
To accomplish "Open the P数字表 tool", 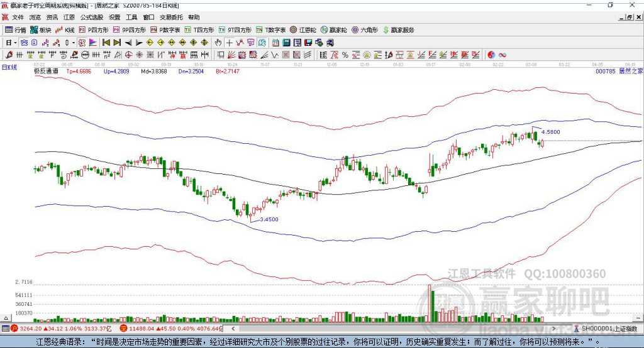I will (x=165, y=30).
